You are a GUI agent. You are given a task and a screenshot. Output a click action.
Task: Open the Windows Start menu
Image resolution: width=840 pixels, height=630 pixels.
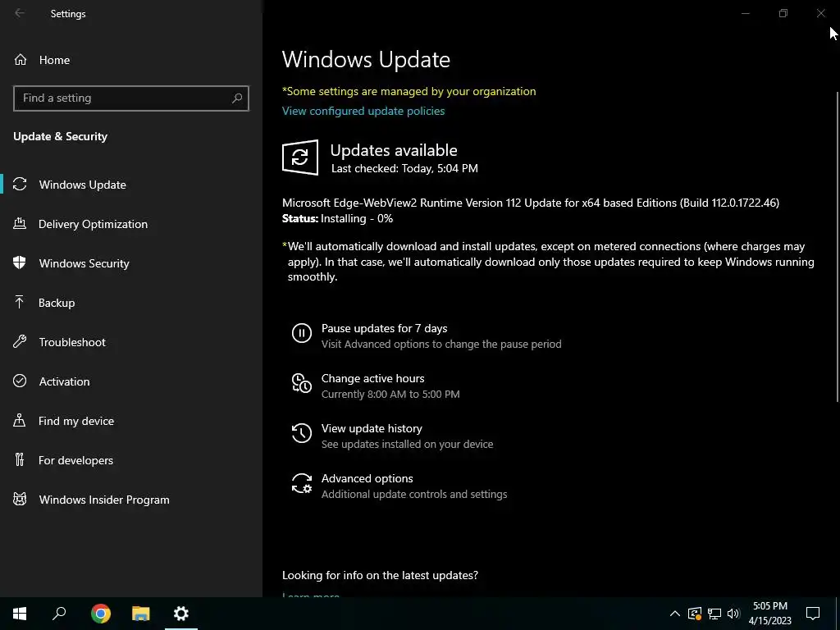(x=20, y=614)
